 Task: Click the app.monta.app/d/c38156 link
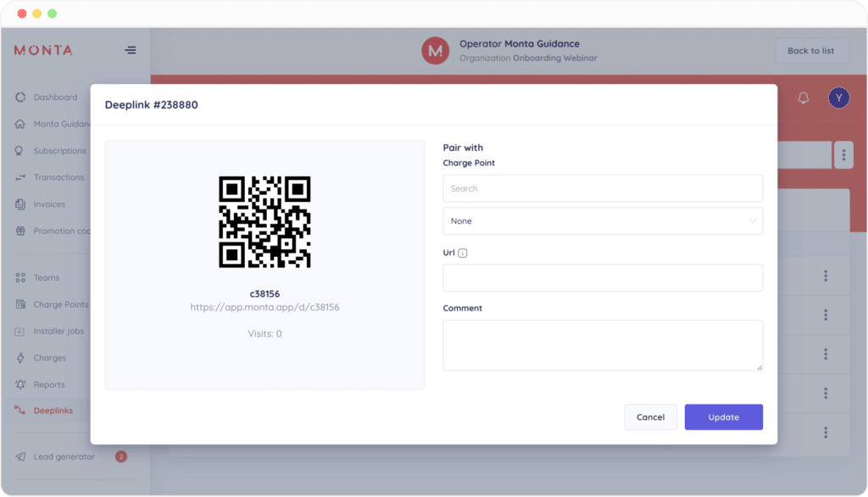point(264,307)
